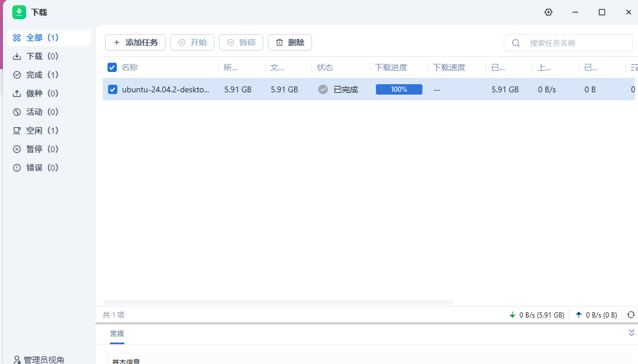The height and width of the screenshot is (364, 638).
Task: Click the 管理员视角 user icon
Action: coord(17,360)
